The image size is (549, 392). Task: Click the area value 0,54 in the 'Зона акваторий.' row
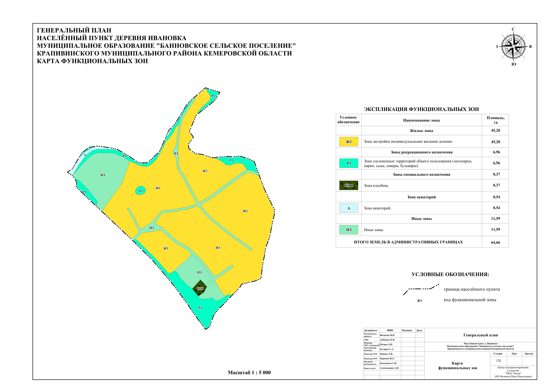coord(496,208)
